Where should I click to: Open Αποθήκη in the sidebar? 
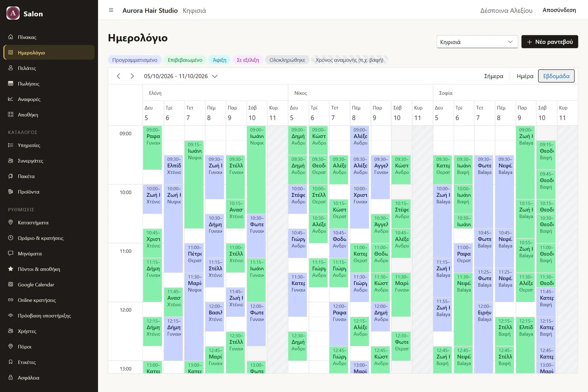(x=49, y=115)
